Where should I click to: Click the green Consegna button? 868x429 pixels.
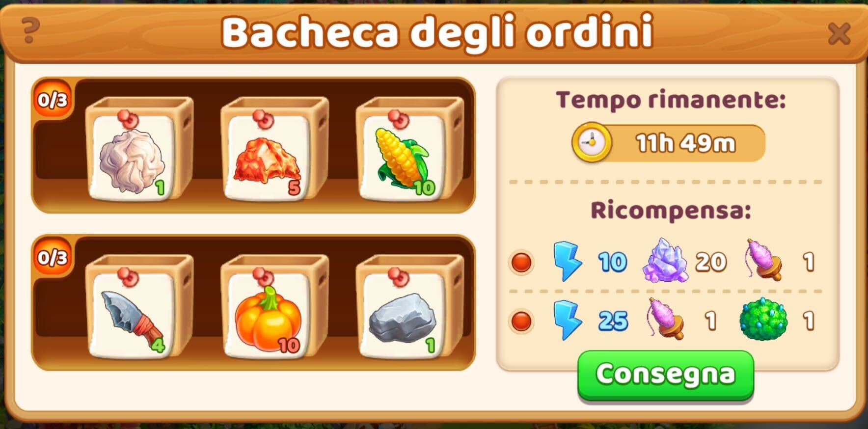tap(666, 375)
